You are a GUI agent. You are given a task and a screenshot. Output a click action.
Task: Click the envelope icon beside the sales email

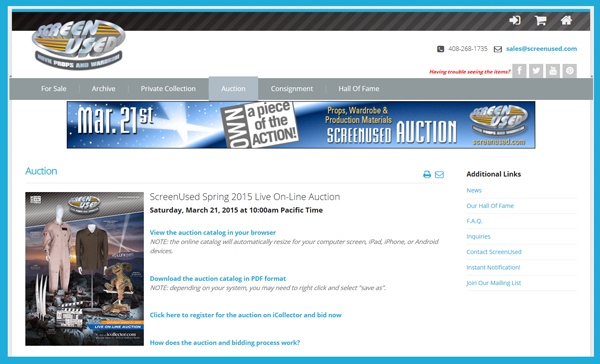click(497, 49)
